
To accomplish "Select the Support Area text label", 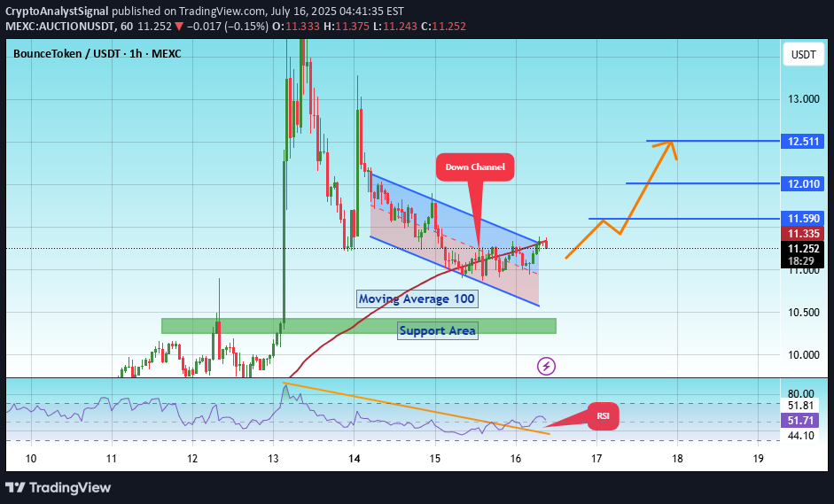I will (438, 330).
